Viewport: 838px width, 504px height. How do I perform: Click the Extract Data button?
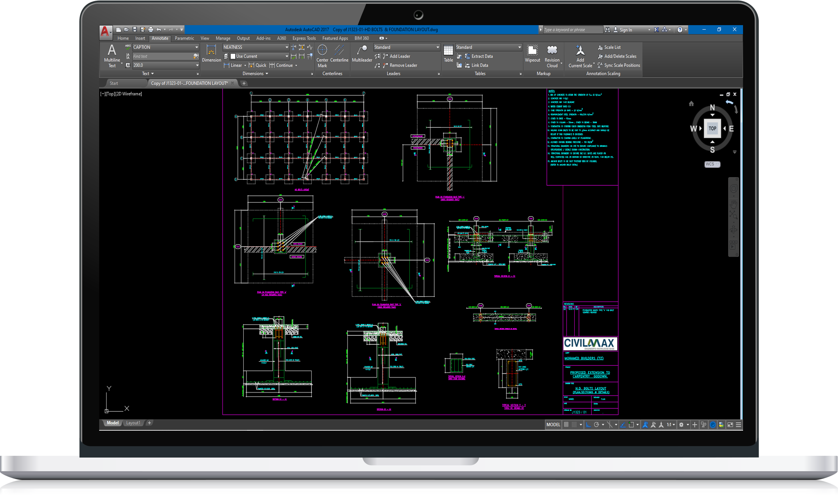[x=479, y=56]
